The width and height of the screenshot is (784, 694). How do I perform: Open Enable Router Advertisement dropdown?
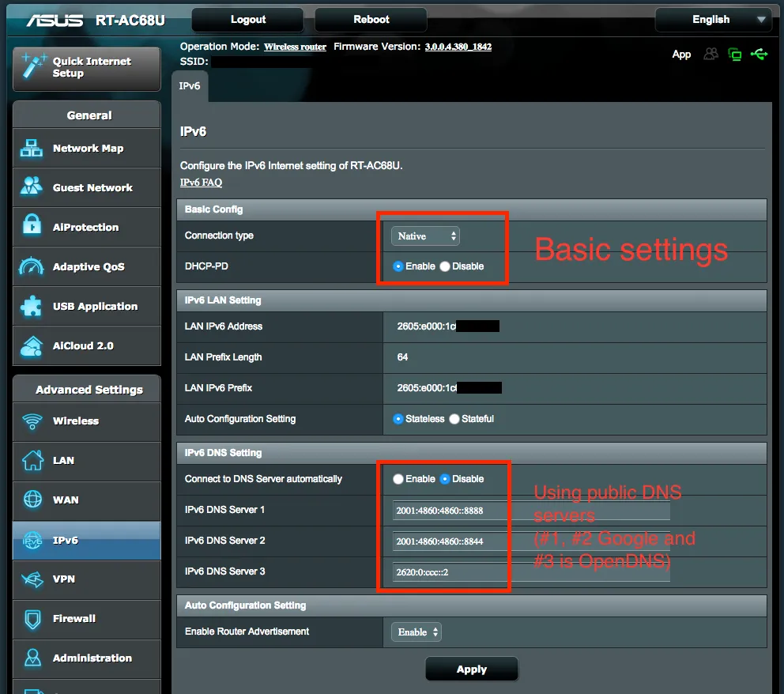coord(416,632)
